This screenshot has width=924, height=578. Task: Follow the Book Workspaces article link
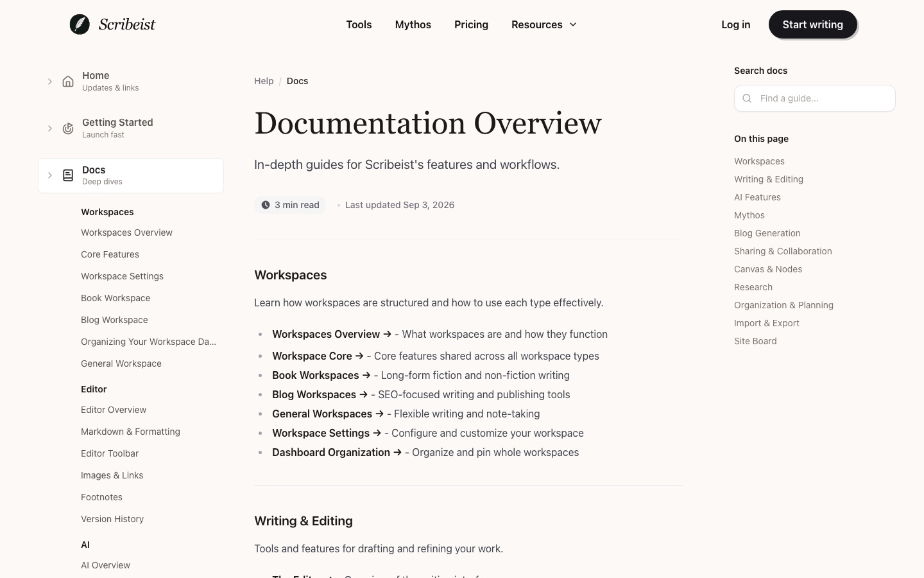click(321, 375)
